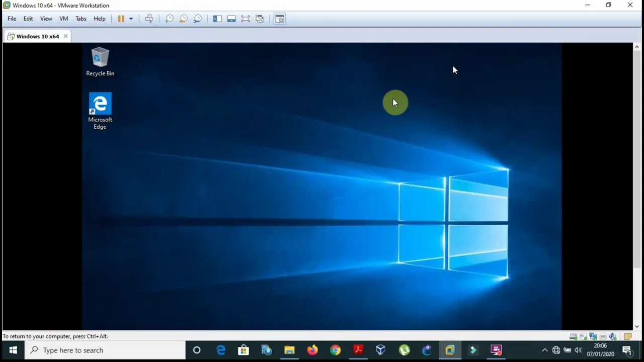Open the VMware message log icon
Image resolution: width=644 pixels, height=362 pixels.
627,336
